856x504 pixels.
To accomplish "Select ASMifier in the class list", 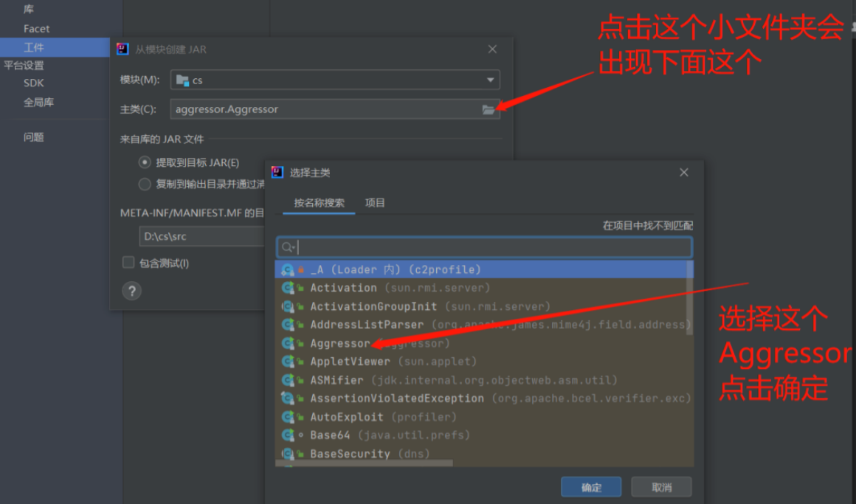I will [x=336, y=380].
